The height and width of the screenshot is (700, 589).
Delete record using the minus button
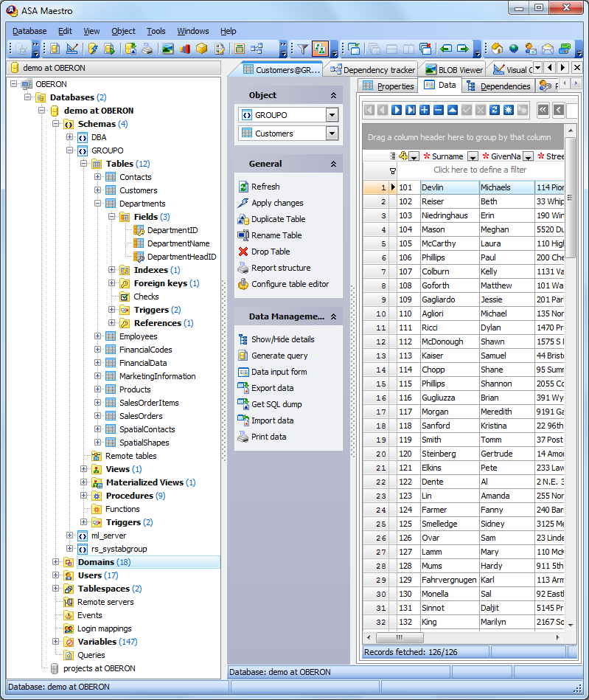point(439,110)
